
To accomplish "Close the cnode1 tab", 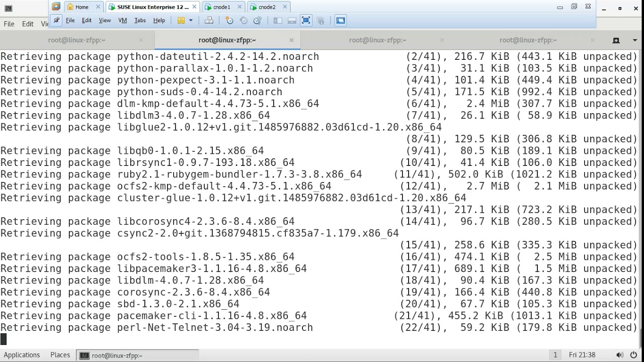I will click(239, 7).
